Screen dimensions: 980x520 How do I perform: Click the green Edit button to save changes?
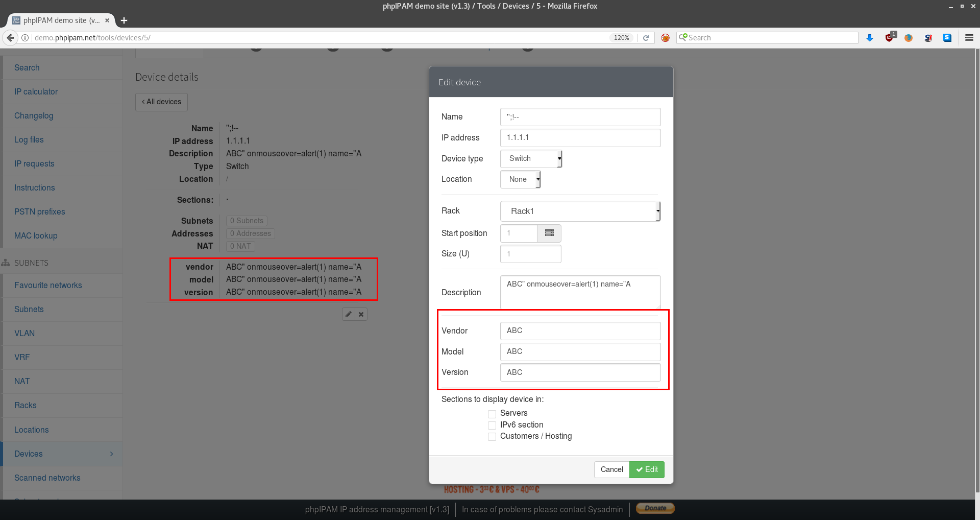pos(646,469)
